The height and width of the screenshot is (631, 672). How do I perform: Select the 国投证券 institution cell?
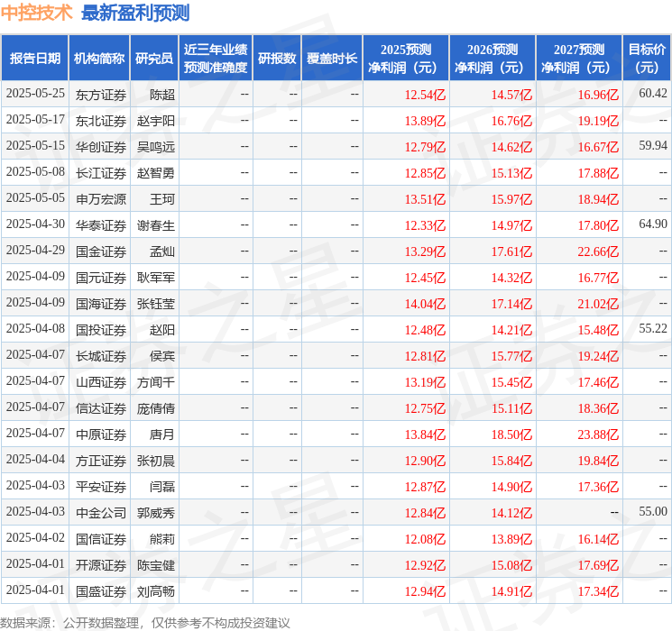(101, 330)
